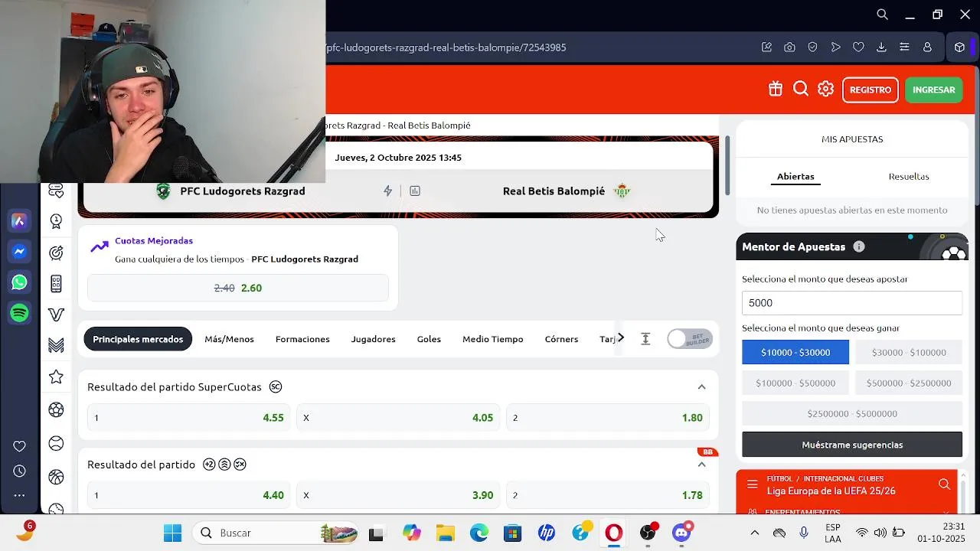Open the heart bookmarks icon in Opera sidebar

click(x=20, y=446)
